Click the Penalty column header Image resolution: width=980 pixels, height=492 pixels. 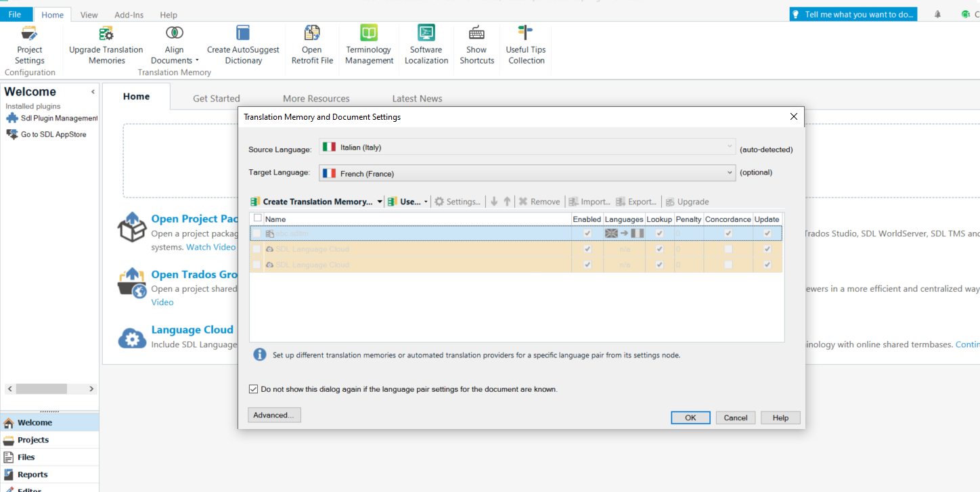point(688,219)
